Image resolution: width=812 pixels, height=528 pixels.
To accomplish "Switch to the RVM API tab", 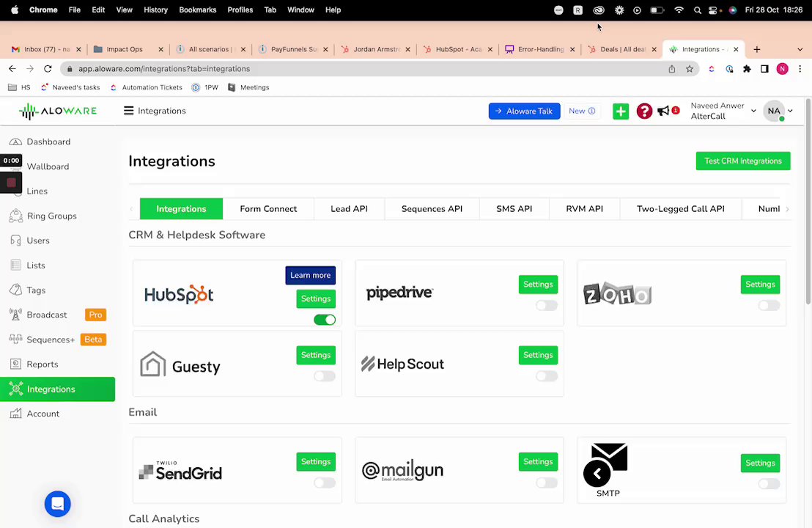I will pos(585,209).
